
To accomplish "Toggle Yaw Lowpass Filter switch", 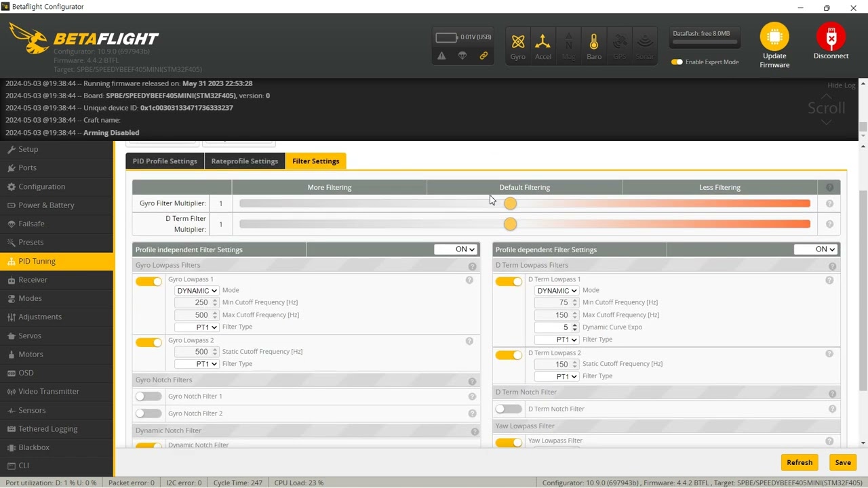I will pyautogui.click(x=509, y=443).
